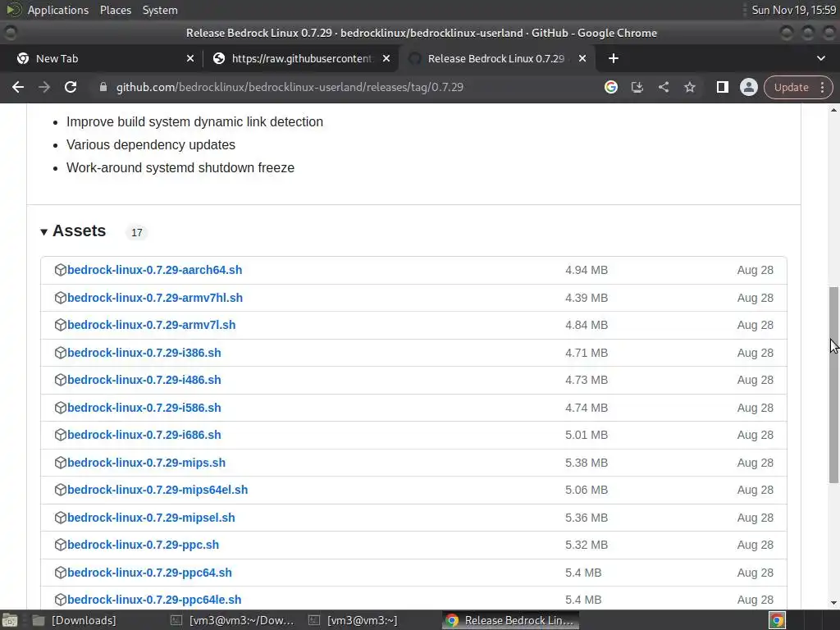Download bedrock-linux-0.7.29-ppc64.sh
Viewport: 840px width, 630px height.
(149, 573)
